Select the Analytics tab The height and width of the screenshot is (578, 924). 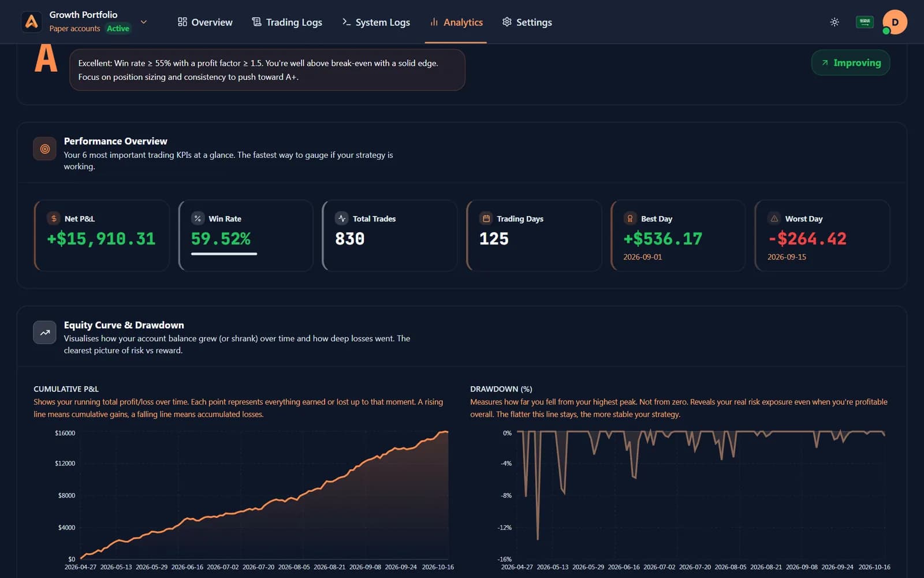(456, 22)
